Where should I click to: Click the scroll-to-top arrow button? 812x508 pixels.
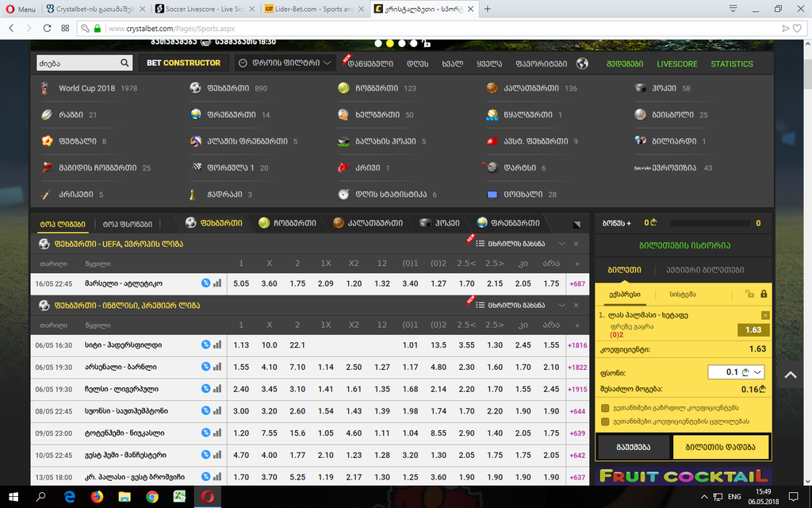[x=791, y=375]
